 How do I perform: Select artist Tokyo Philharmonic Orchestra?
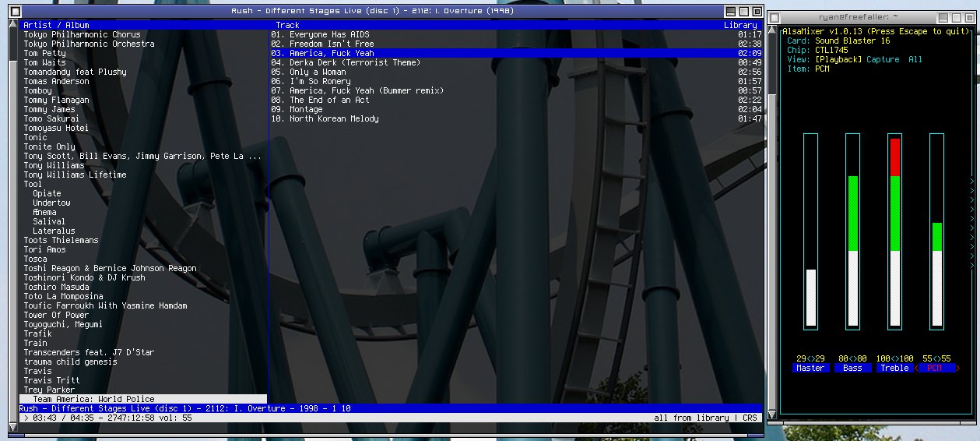89,44
